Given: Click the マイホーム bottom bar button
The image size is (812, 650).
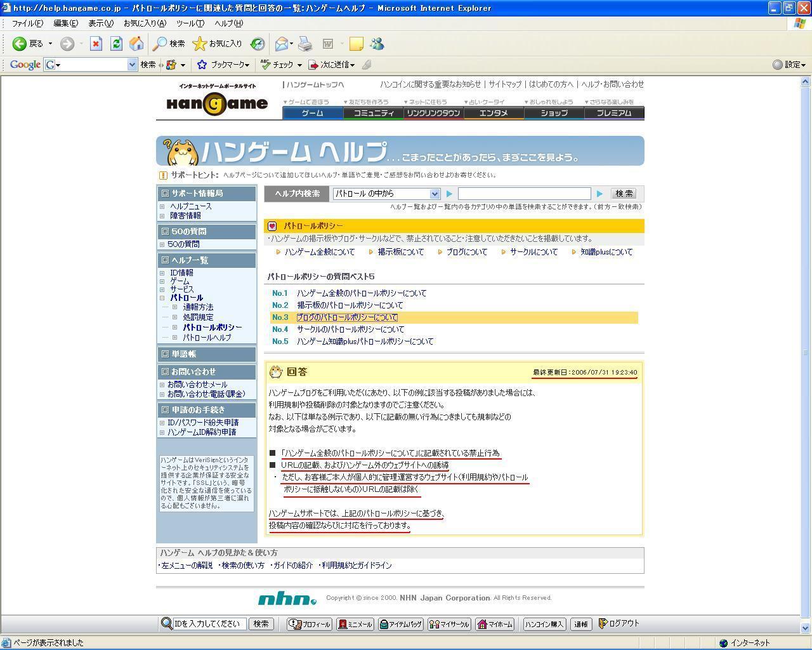Looking at the screenshot, I should 495,624.
